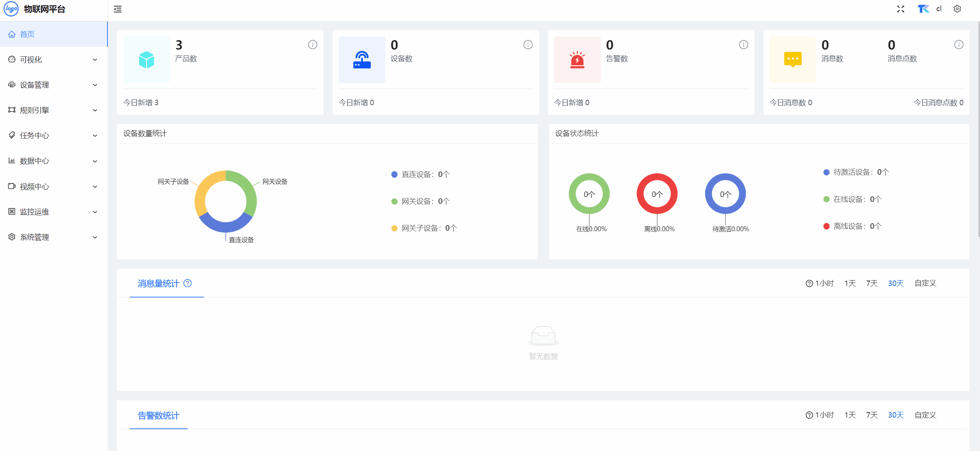This screenshot has width=980, height=451.
Task: Click the info icon on the 消息数 card
Action: tap(959, 45)
